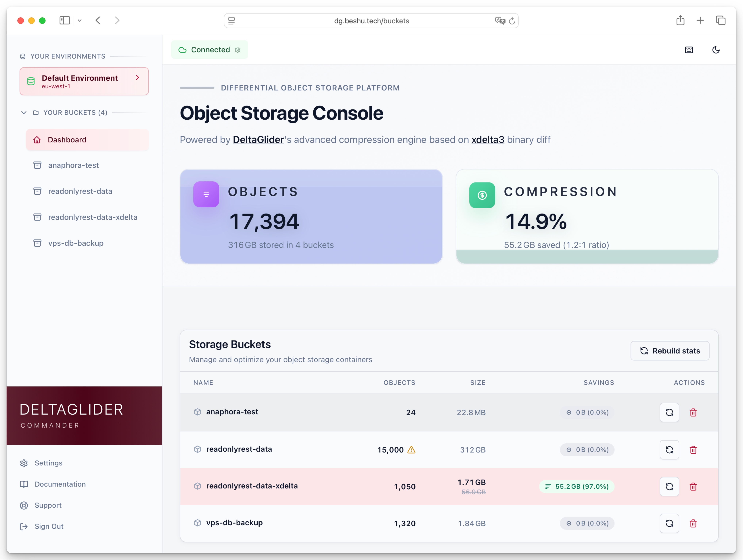743x560 pixels.
Task: Expand the Default Environment entry
Action: [x=137, y=78]
